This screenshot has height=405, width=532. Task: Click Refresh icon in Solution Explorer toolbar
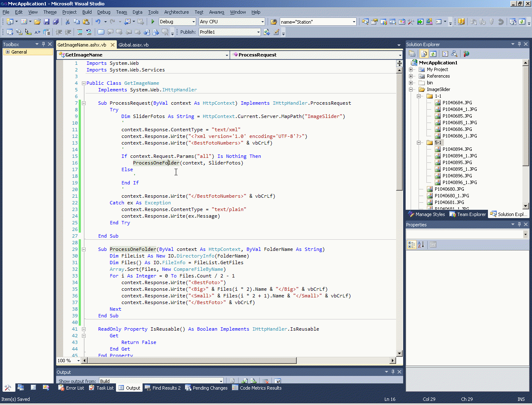(x=433, y=54)
